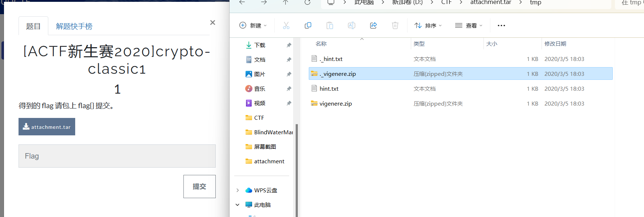Open the CTF folder in sidebar
Screen dimensions: 644x217
[259, 118]
